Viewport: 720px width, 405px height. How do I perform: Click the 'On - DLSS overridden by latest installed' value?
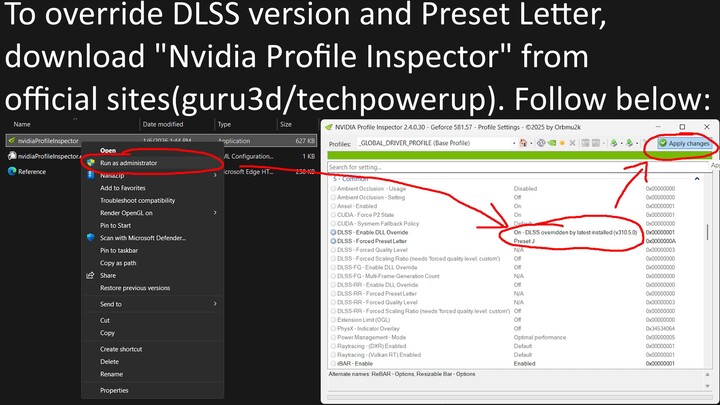pos(575,232)
